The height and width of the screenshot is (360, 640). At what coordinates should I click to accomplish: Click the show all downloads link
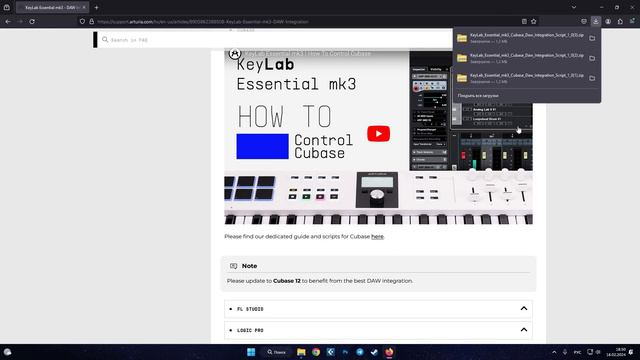[478, 96]
